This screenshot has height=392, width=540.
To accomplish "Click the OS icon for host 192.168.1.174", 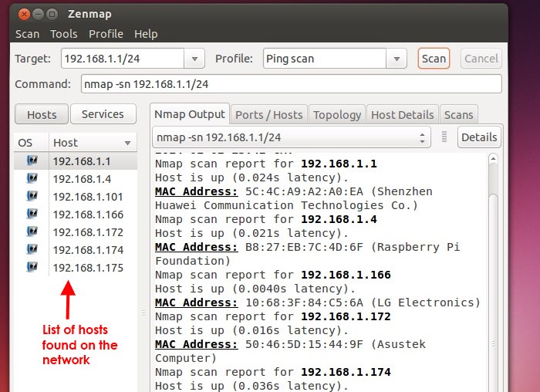I will pyautogui.click(x=32, y=249).
